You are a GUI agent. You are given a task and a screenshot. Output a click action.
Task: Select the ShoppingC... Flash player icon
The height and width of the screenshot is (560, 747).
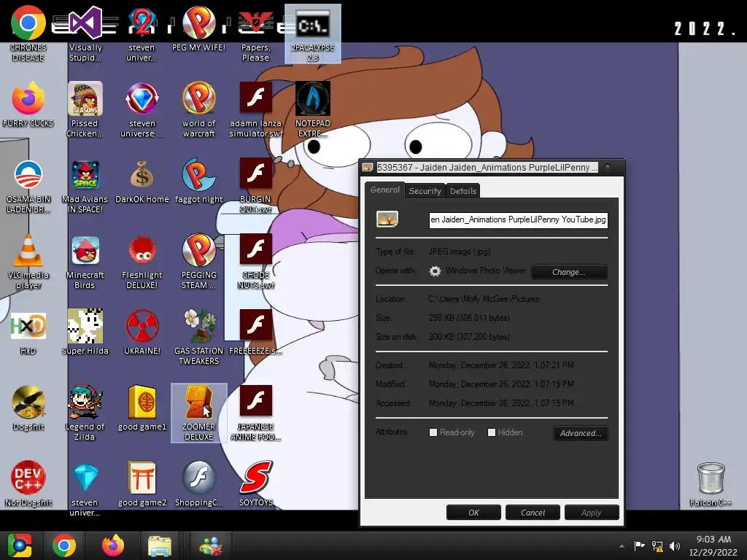(198, 484)
